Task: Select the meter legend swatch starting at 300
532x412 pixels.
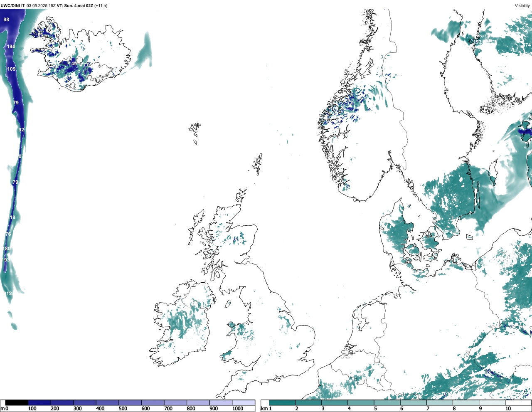Action: pos(85,403)
